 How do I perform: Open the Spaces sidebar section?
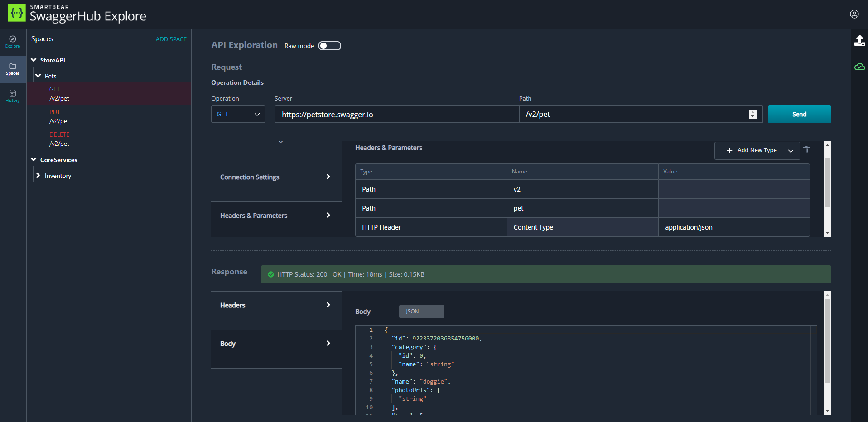coord(13,69)
